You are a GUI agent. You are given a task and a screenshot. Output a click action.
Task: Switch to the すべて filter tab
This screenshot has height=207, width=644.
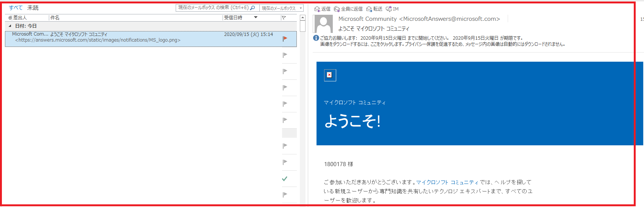[x=16, y=8]
